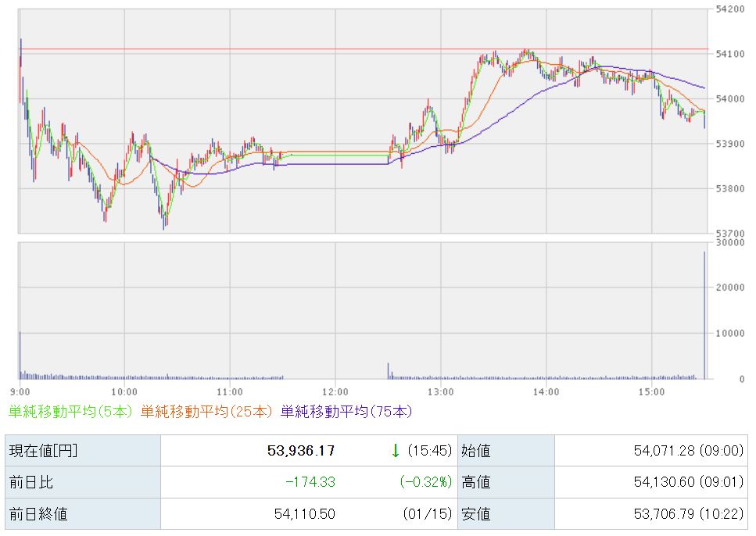Screen dimensions: 756x536
Task: Select the 25-period moving average legend label
Action: (x=206, y=410)
